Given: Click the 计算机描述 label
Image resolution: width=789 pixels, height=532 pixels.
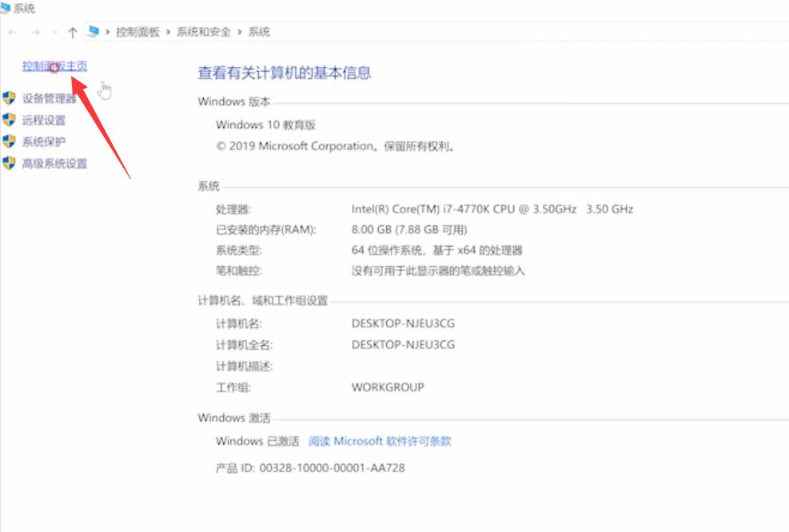Looking at the screenshot, I should coord(244,366).
